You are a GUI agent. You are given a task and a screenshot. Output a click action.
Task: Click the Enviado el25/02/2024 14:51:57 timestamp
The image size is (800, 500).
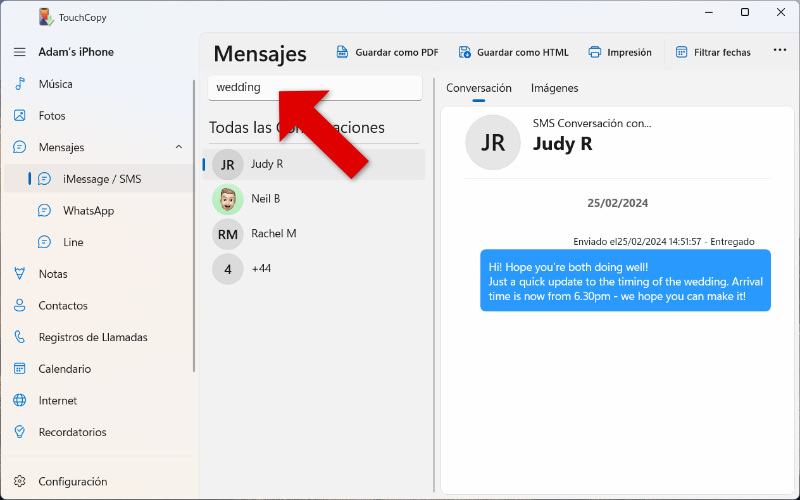click(x=663, y=242)
